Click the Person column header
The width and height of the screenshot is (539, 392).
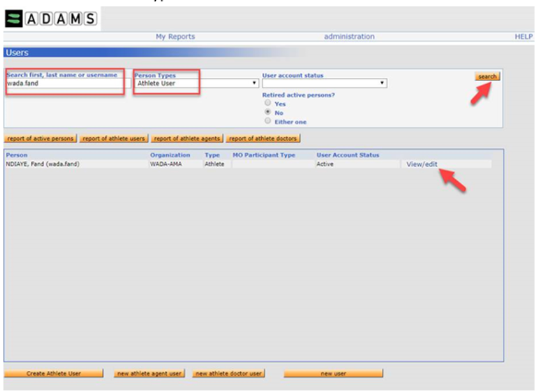tap(16, 155)
